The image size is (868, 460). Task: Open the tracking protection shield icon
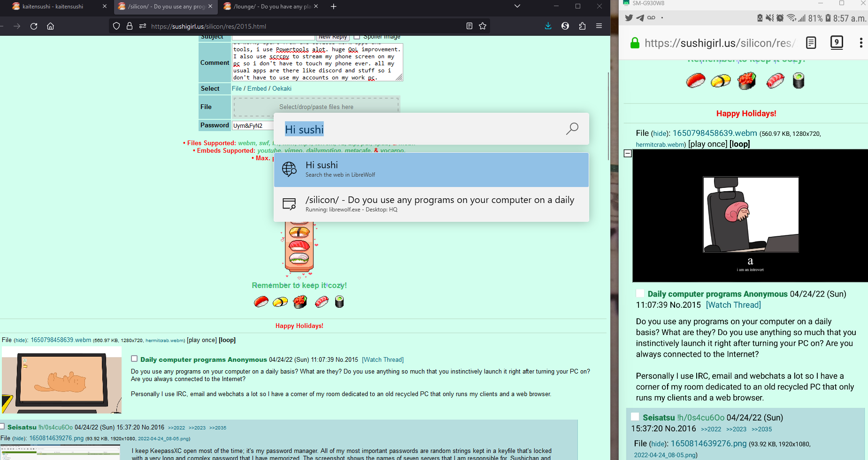point(116,26)
